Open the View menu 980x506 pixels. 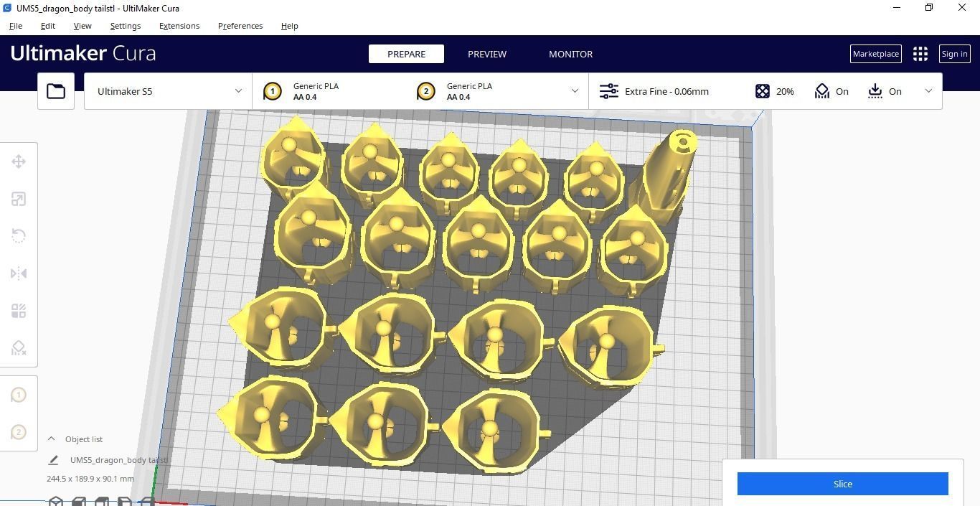pos(83,26)
